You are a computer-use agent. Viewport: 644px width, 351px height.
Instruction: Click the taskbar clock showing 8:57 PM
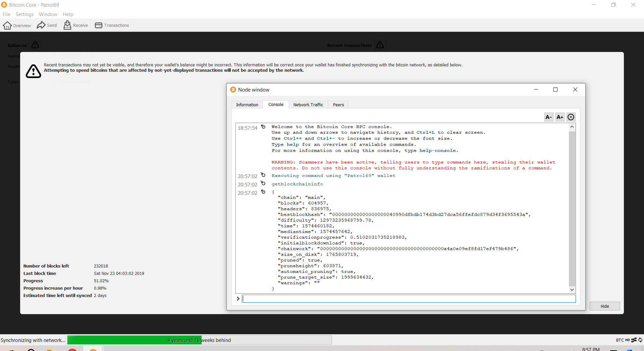[591, 349]
